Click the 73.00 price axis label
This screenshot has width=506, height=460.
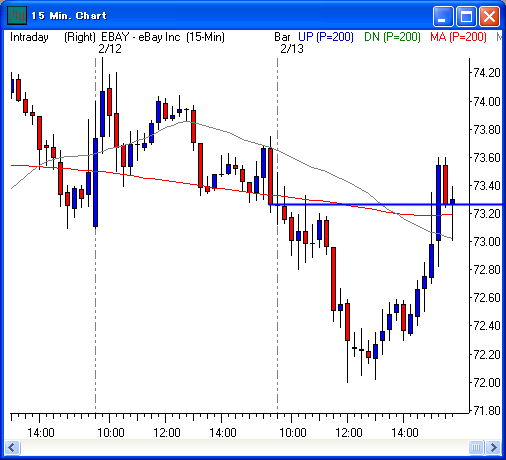487,241
